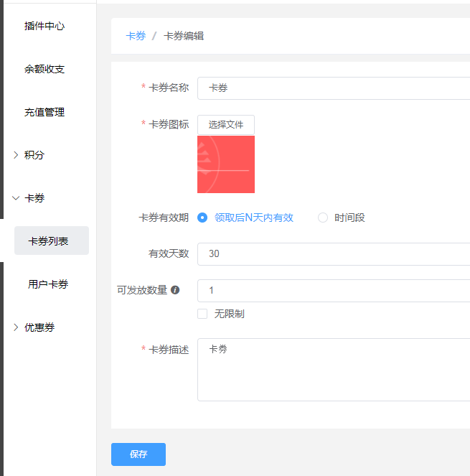The width and height of the screenshot is (470, 476).
Task: Click into the 卡券描述 textarea
Action: pyautogui.click(x=334, y=370)
